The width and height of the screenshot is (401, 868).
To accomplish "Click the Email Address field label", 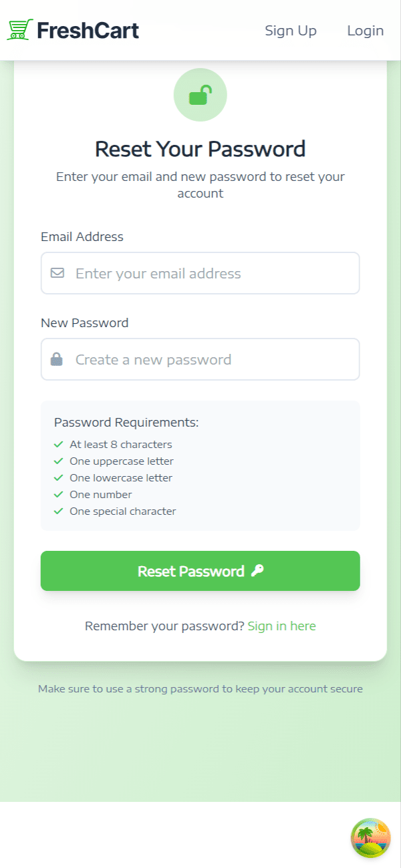I will [x=82, y=236].
